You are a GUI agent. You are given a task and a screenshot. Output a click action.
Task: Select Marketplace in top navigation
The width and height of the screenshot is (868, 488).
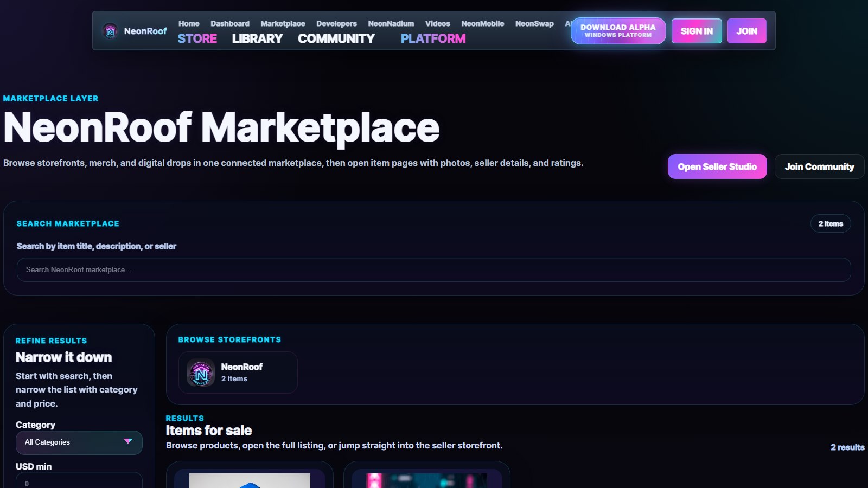point(283,24)
